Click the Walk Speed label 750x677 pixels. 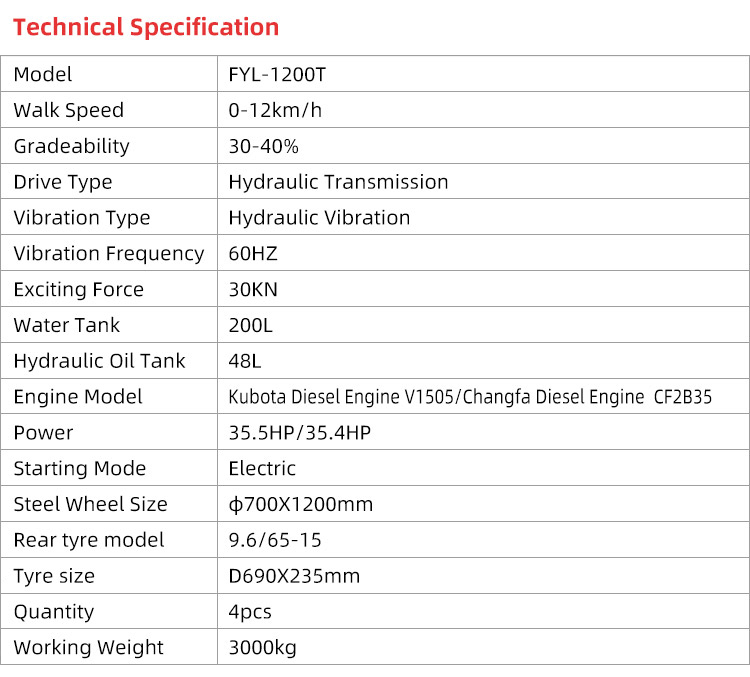click(x=69, y=110)
